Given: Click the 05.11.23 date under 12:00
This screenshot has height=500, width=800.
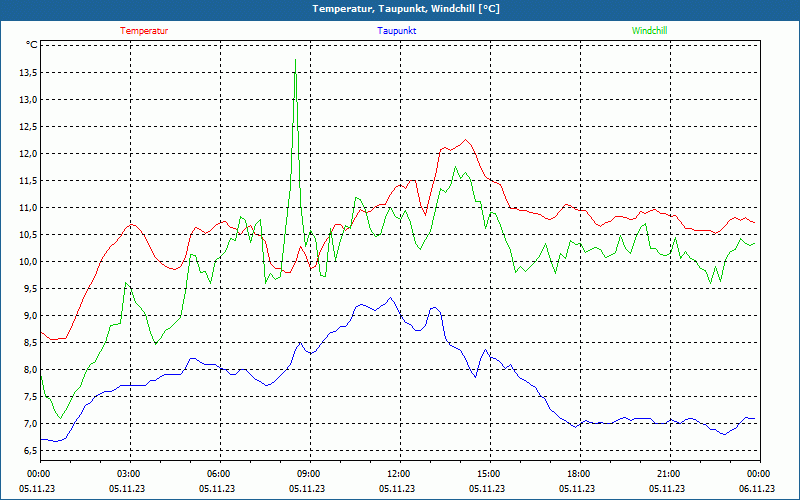Looking at the screenshot, I should 397,489.
